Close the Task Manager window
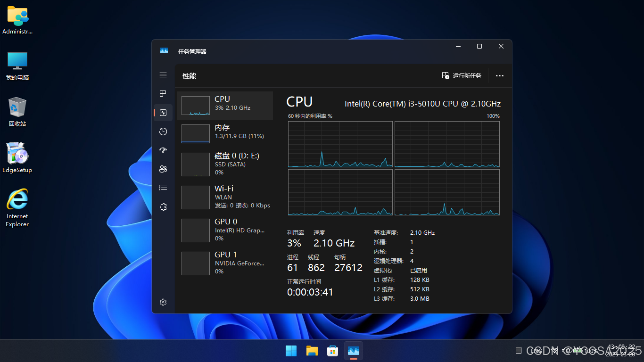Image resolution: width=644 pixels, height=362 pixels. pyautogui.click(x=501, y=46)
